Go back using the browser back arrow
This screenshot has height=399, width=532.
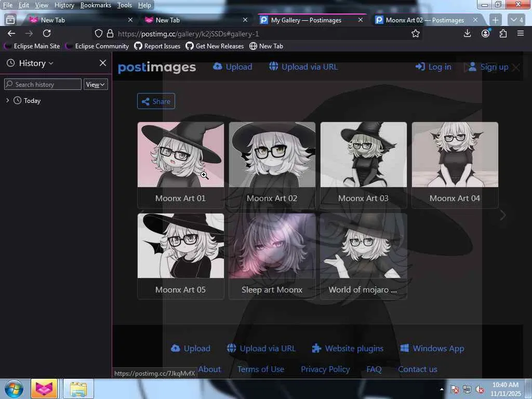11,33
